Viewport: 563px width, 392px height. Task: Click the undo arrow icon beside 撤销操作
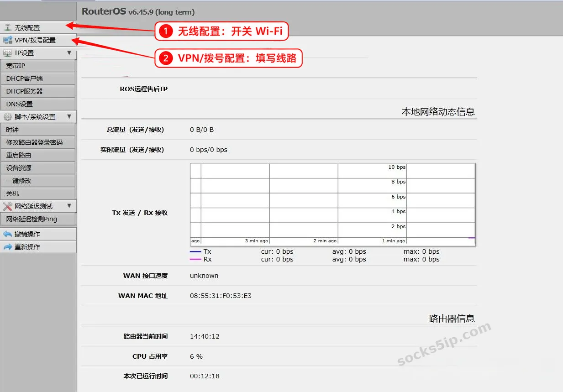click(8, 234)
